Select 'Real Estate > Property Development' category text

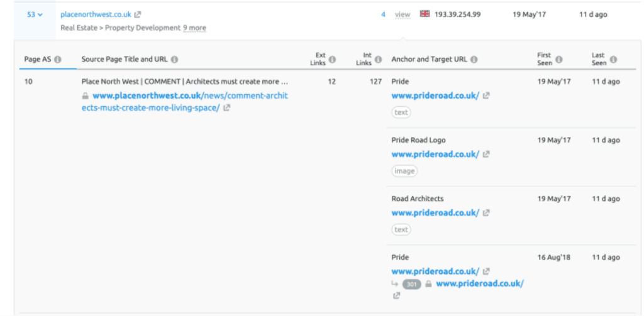[120, 28]
